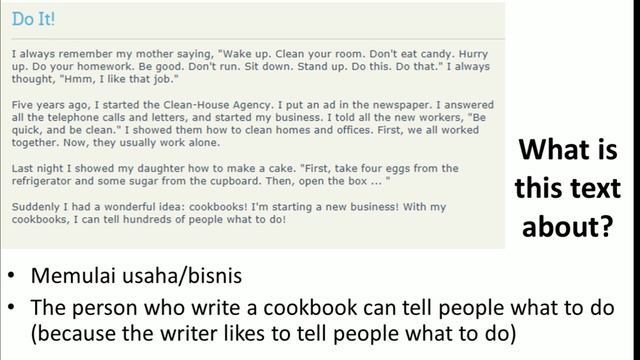640x360 pixels.
Task: Click the word "refrigerator" in the cake paragraph
Action: click(41, 181)
